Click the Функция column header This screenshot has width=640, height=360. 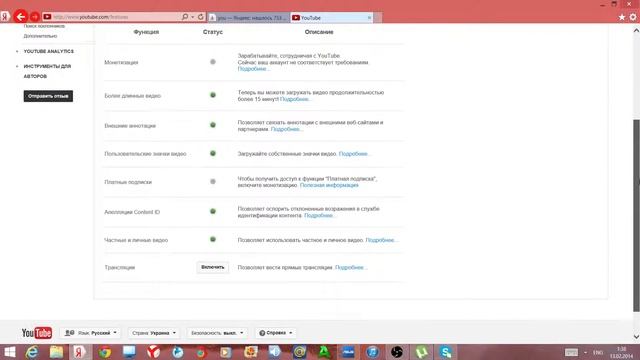[x=146, y=32]
